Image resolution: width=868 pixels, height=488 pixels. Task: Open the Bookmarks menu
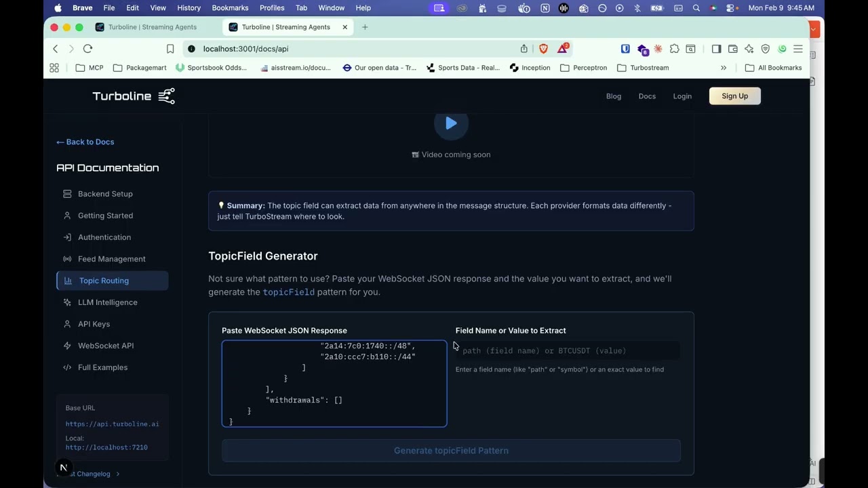[230, 8]
